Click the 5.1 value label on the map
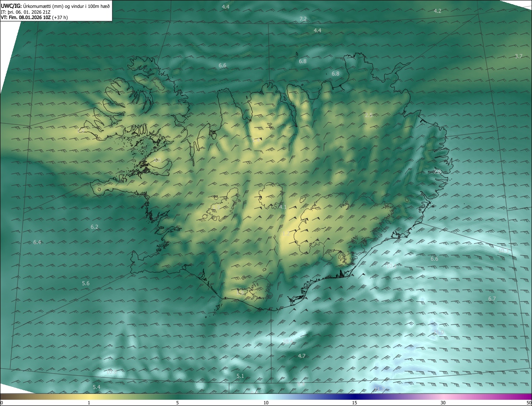This screenshot has height=406, width=532. coord(240,376)
